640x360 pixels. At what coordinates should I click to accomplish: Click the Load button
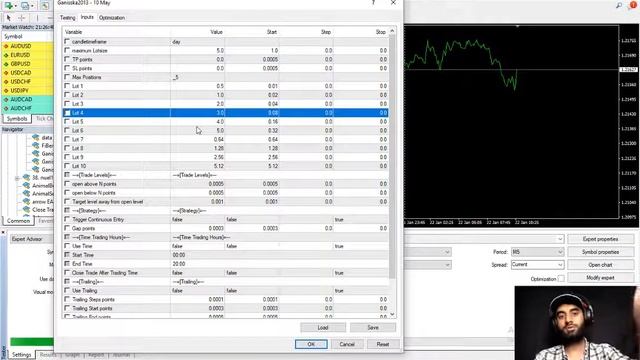(323, 328)
